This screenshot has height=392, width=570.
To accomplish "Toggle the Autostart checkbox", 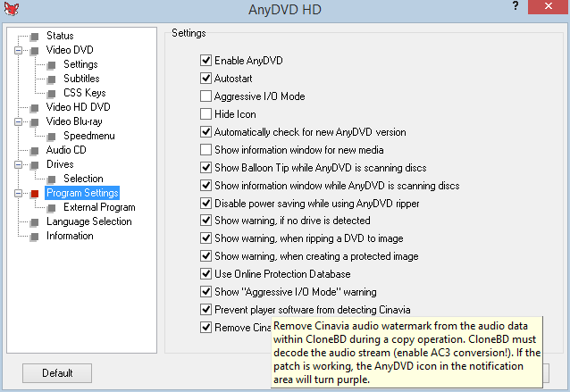I will (x=205, y=78).
